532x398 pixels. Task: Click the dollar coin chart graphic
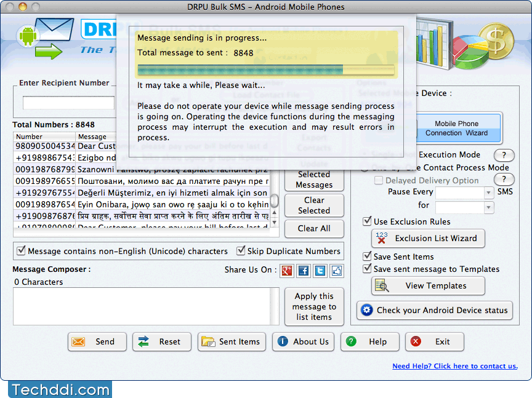pos(465,44)
